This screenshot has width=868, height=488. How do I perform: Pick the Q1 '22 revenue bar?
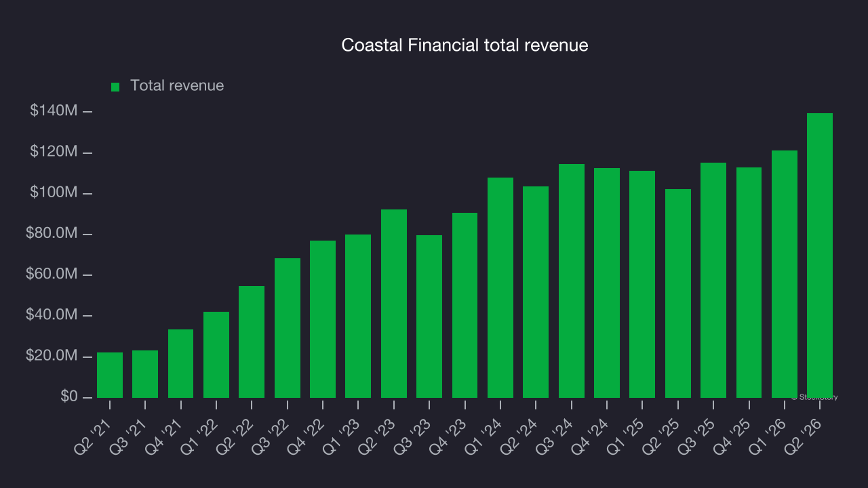(x=216, y=354)
